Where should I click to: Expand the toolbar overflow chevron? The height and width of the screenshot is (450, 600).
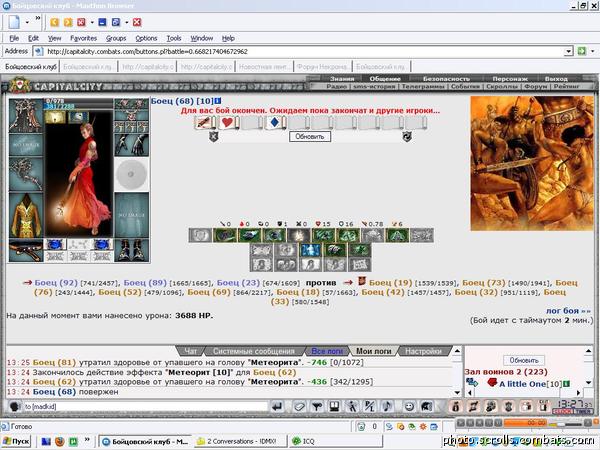(38, 18)
